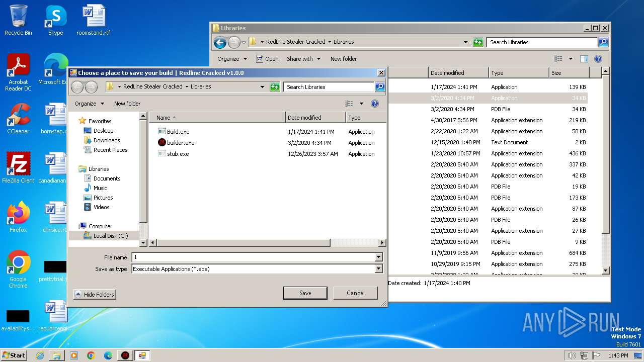644x362 pixels.
Task: Open the Recycle Bin desktop icon
Action: tap(18, 20)
